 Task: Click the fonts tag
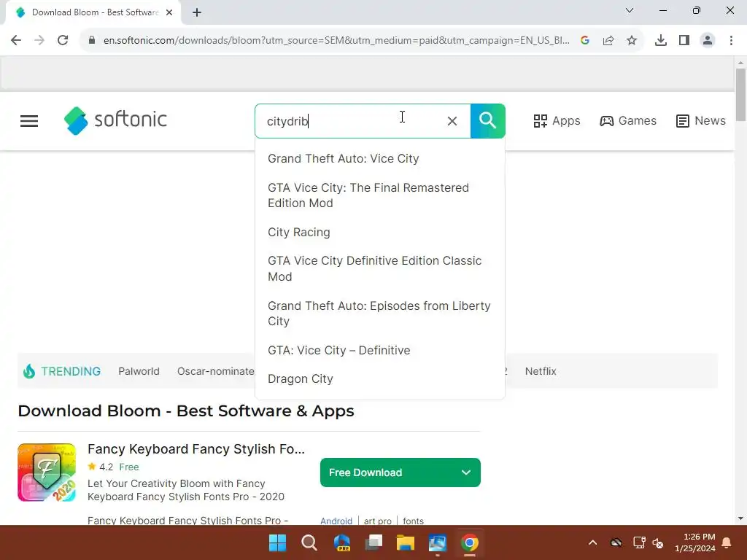tap(413, 521)
